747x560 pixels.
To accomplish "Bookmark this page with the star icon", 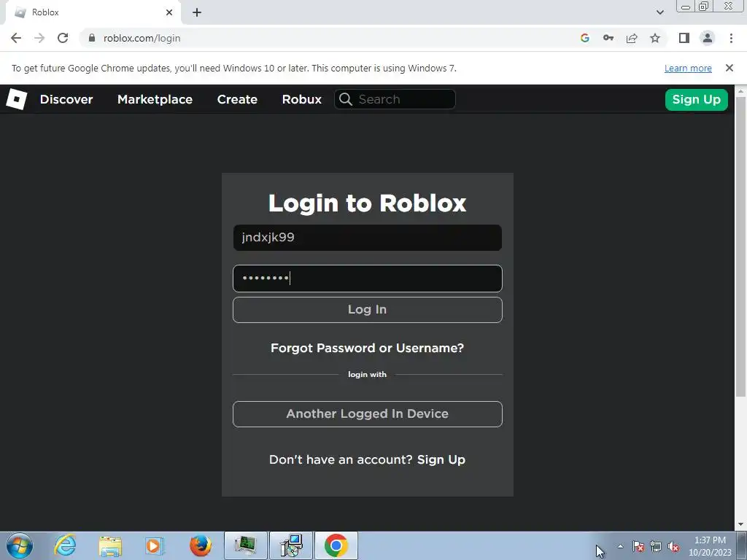I will pos(655,38).
